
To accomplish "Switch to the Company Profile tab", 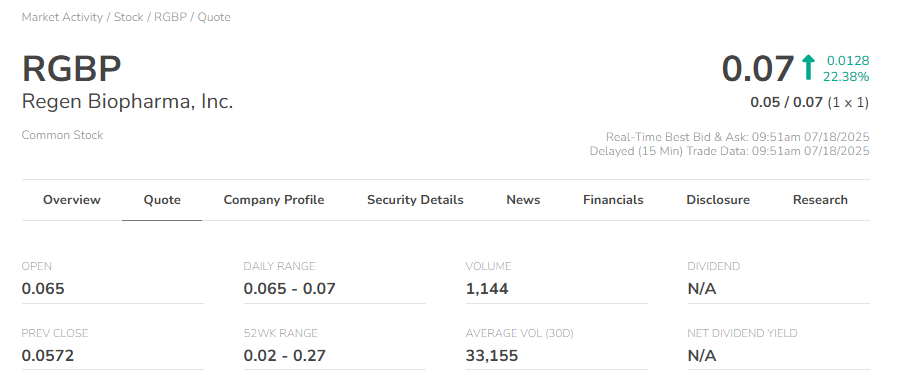I will [273, 200].
